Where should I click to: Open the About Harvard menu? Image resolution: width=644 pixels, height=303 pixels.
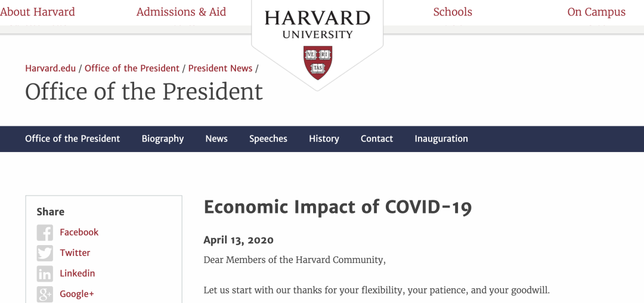pyautogui.click(x=38, y=12)
